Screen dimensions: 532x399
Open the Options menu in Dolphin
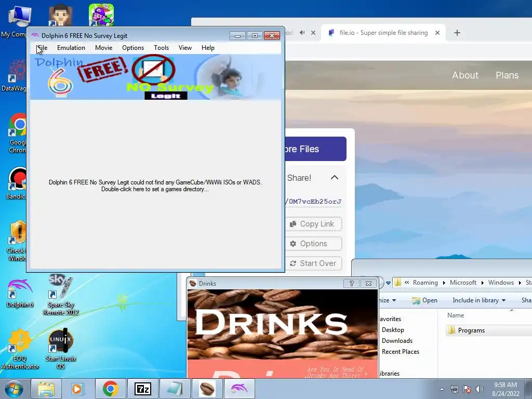point(133,48)
